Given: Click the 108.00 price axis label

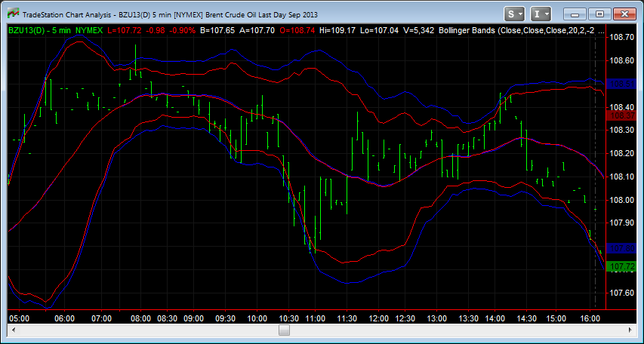Looking at the screenshot, I should [623, 200].
